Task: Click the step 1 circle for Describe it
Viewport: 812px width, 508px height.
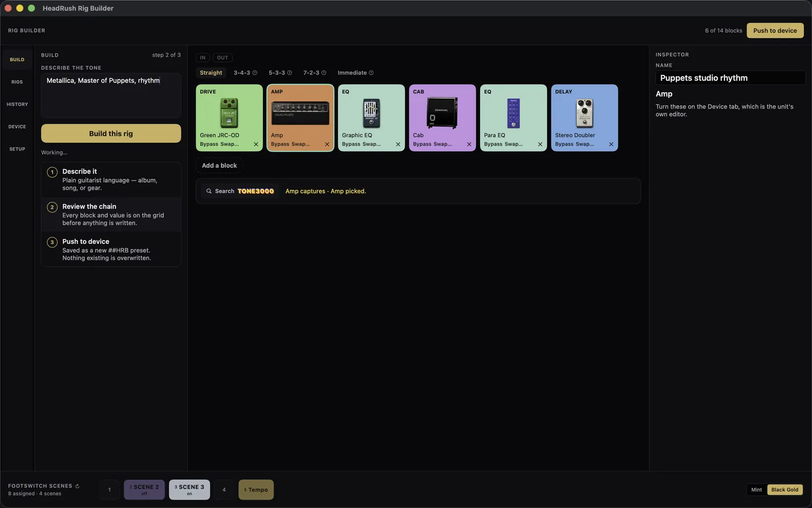Action: pyautogui.click(x=52, y=172)
